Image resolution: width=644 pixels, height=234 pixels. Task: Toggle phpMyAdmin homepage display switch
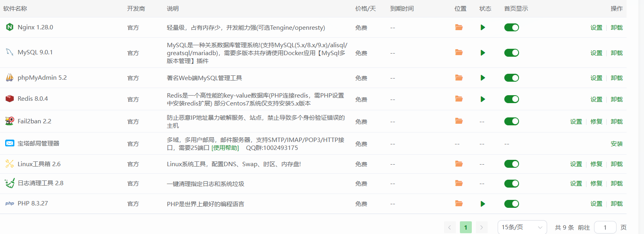pyautogui.click(x=511, y=78)
